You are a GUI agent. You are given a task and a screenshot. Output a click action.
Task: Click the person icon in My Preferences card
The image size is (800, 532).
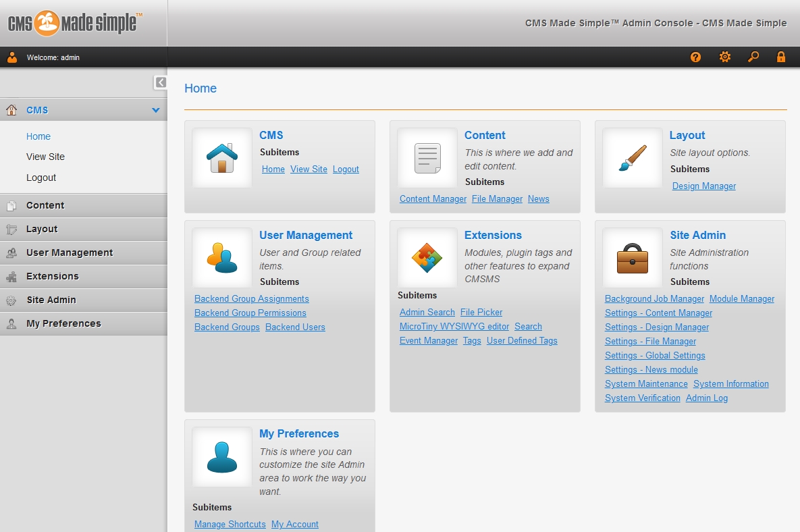(222, 457)
